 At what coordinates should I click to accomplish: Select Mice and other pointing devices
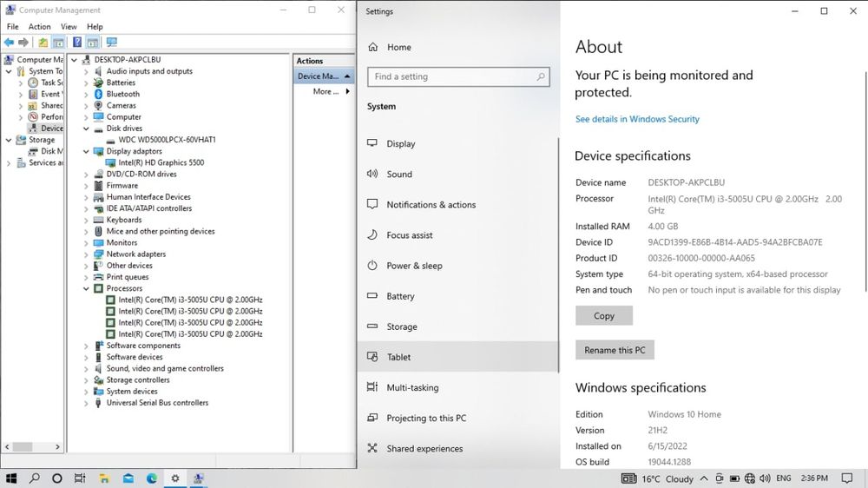[x=155, y=231]
